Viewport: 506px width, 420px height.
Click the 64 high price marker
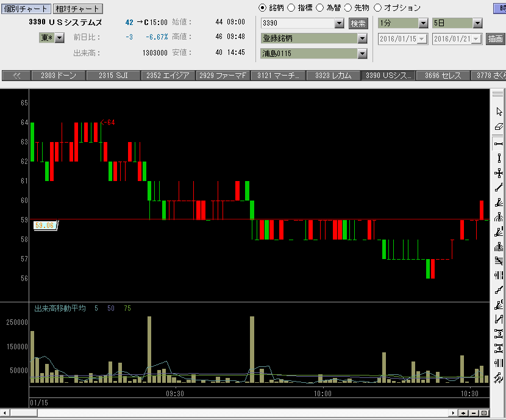108,123
